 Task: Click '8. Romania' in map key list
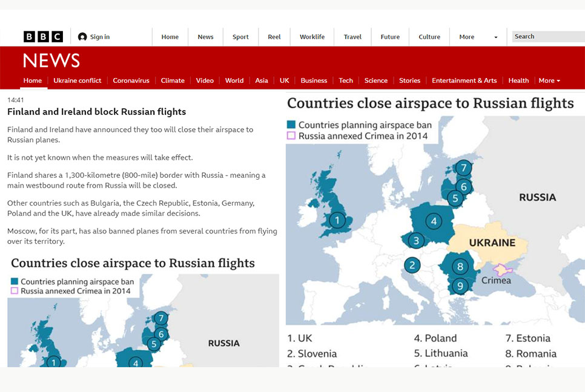[x=531, y=354]
